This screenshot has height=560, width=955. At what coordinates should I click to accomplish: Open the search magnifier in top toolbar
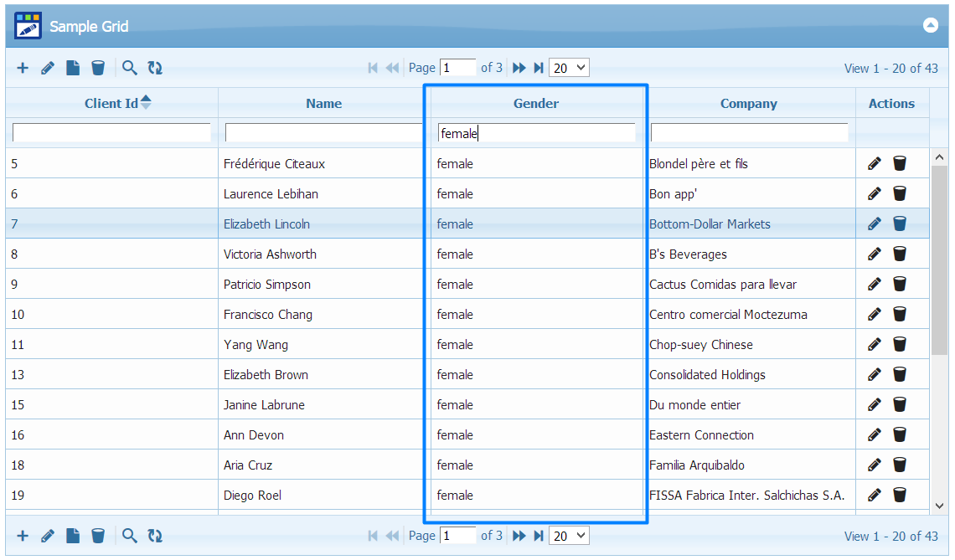pyautogui.click(x=129, y=68)
